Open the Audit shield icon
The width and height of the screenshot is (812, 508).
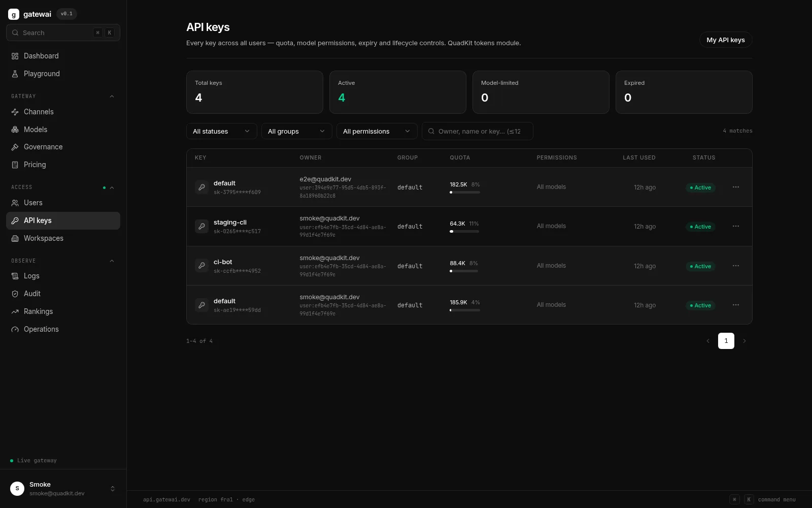pyautogui.click(x=15, y=294)
